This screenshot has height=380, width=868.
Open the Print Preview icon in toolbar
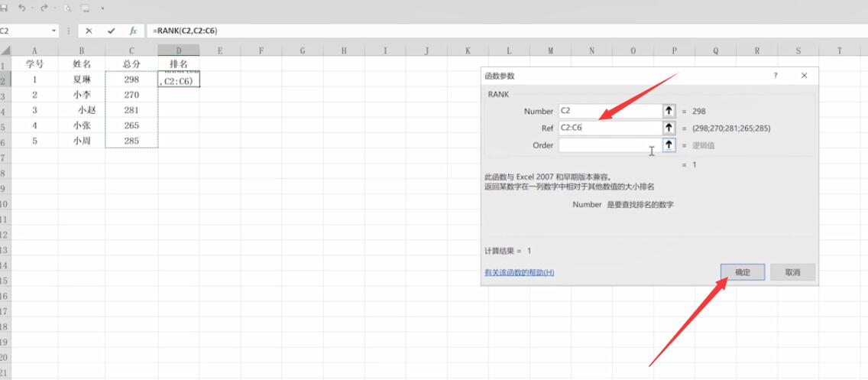[67, 8]
